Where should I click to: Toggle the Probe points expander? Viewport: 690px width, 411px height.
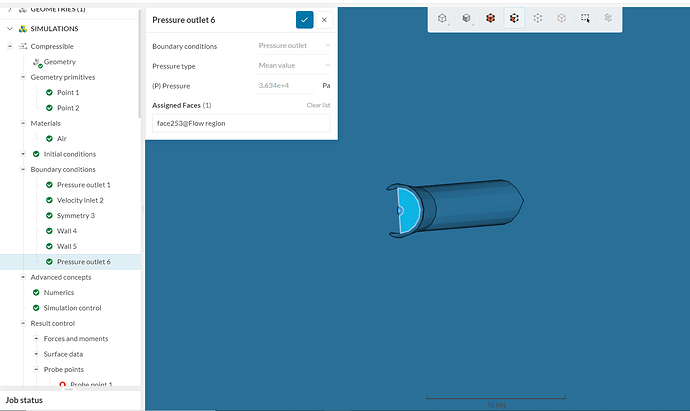pyautogui.click(x=36, y=370)
